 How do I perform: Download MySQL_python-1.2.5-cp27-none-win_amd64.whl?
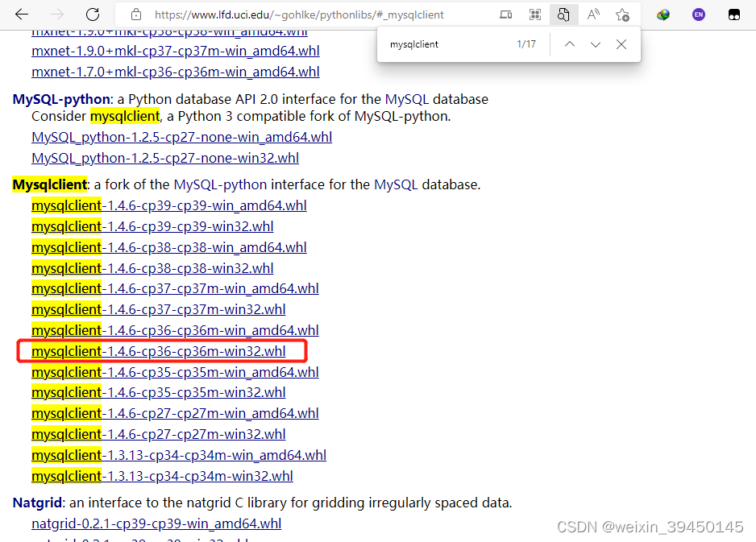(182, 137)
